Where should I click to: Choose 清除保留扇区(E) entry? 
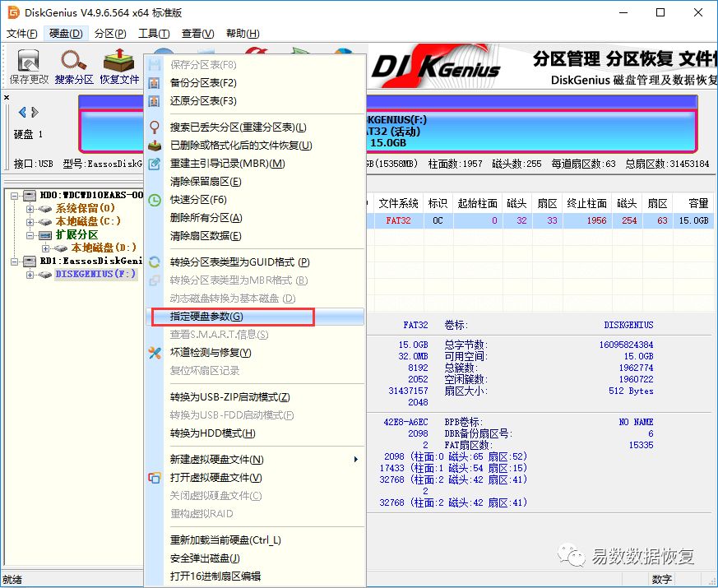tap(255, 182)
